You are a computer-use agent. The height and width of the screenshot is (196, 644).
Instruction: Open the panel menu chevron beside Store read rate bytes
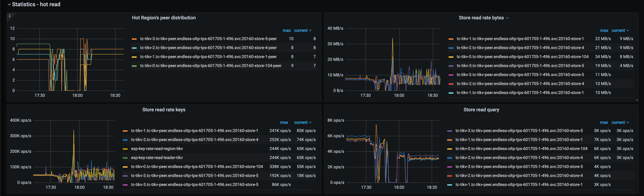(x=508, y=18)
